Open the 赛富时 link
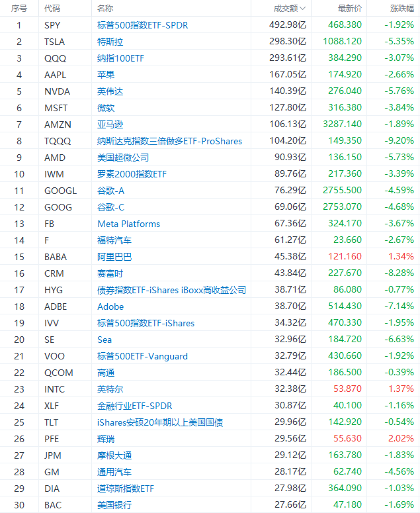The width and height of the screenshot is (420, 513). point(110,273)
